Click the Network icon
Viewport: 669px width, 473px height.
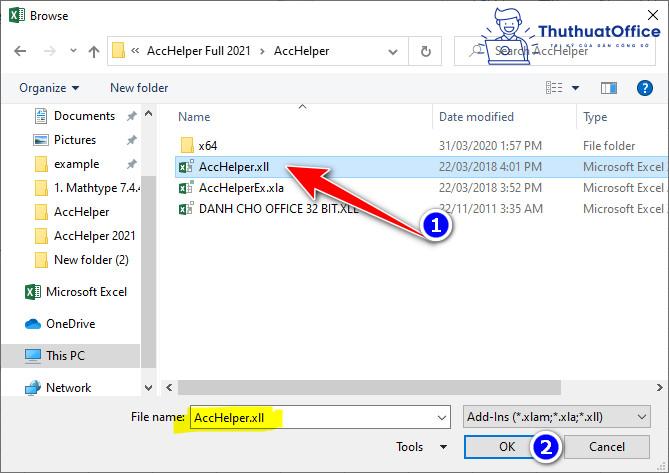tap(32, 388)
